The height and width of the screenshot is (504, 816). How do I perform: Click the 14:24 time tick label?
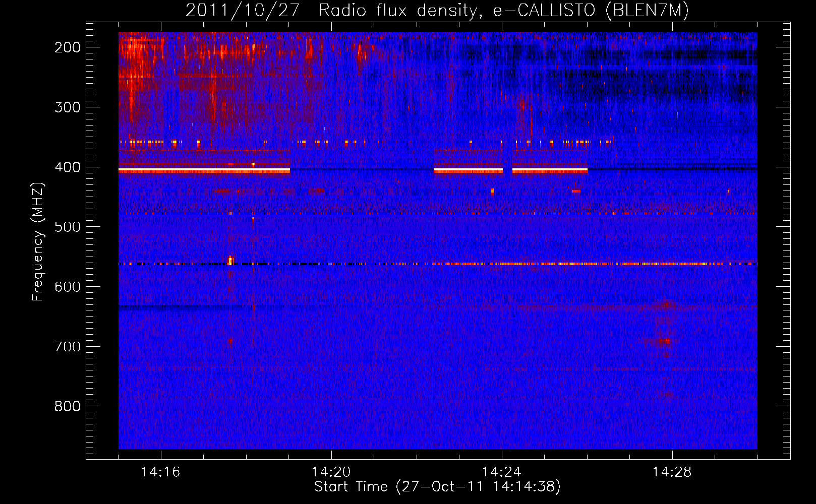(501, 472)
